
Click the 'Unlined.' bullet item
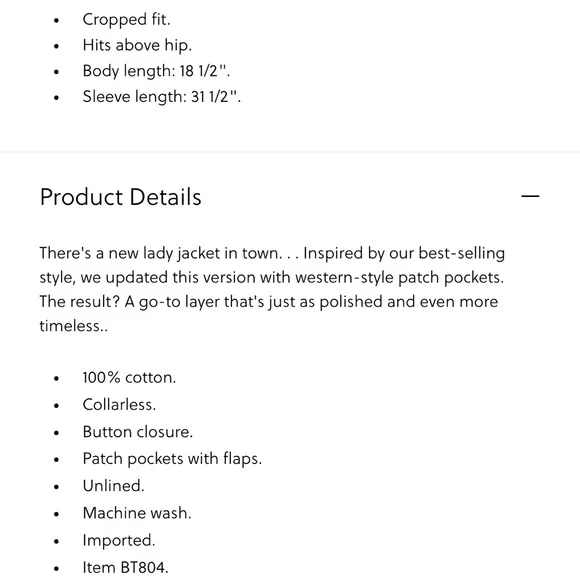pos(113,486)
